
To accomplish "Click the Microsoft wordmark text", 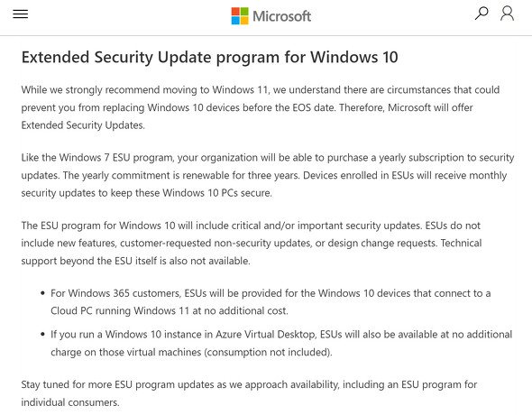I will (x=281, y=16).
